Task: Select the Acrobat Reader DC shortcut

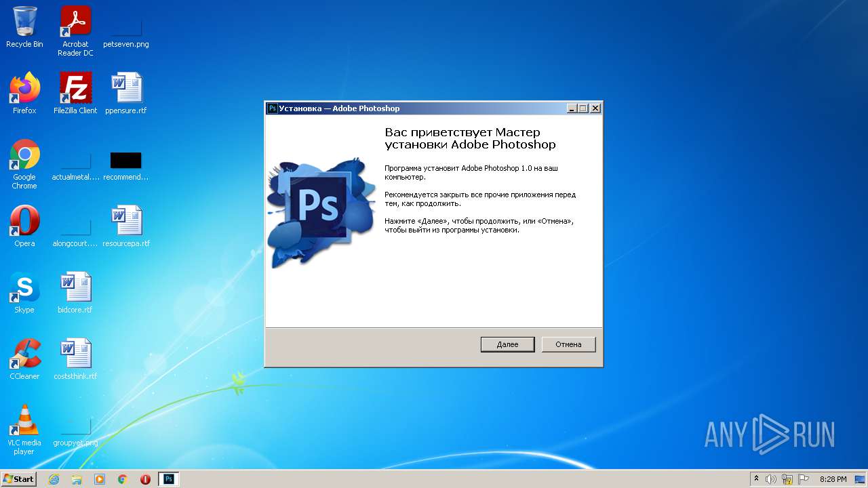Action: [x=75, y=31]
